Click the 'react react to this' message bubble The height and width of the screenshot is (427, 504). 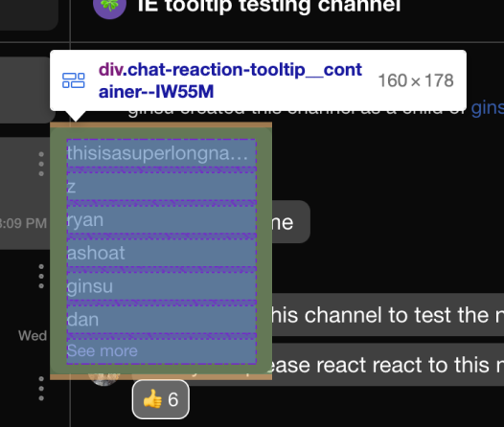click(388, 365)
